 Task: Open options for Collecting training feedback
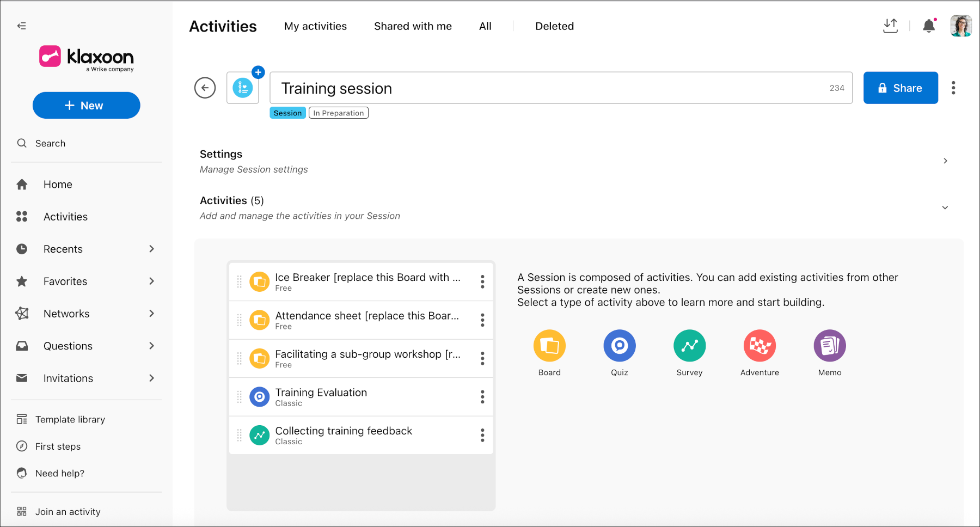pos(482,435)
